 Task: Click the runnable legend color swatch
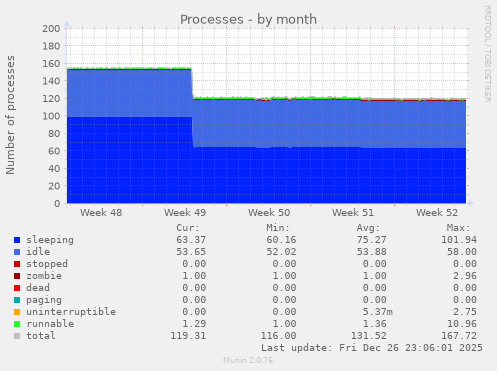tap(17, 324)
